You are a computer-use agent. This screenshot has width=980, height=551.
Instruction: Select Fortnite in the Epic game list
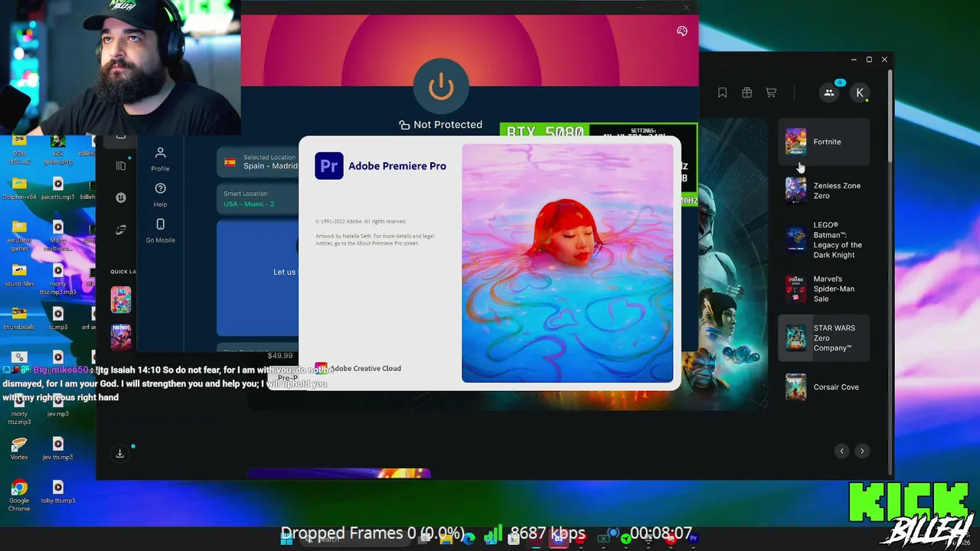point(825,142)
